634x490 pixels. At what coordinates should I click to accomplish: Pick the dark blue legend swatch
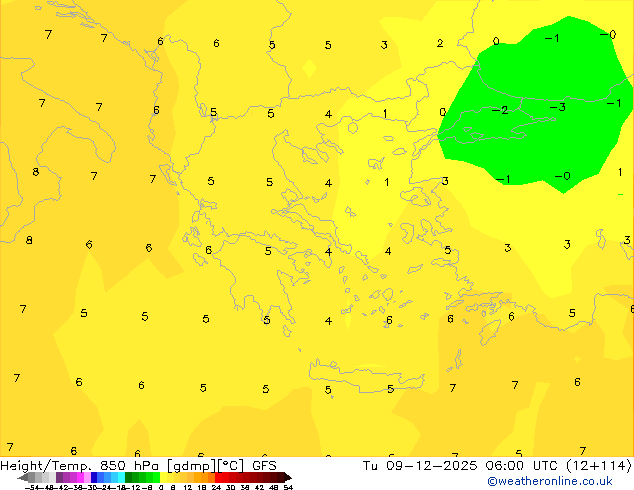coord(94,477)
